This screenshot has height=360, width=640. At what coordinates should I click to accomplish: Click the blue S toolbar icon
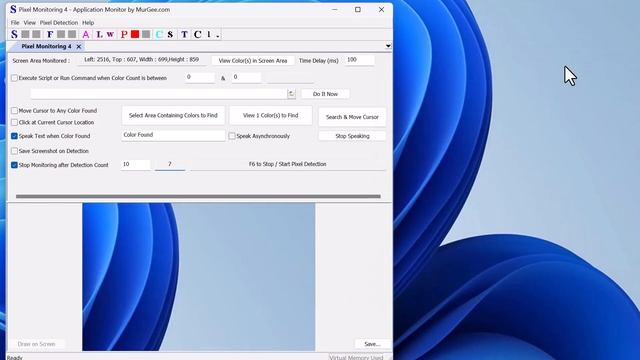pos(14,34)
